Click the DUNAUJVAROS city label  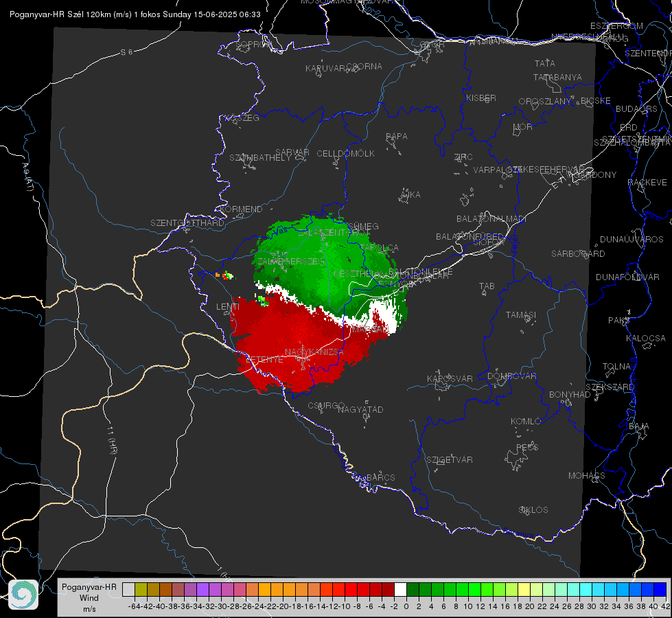(632, 240)
